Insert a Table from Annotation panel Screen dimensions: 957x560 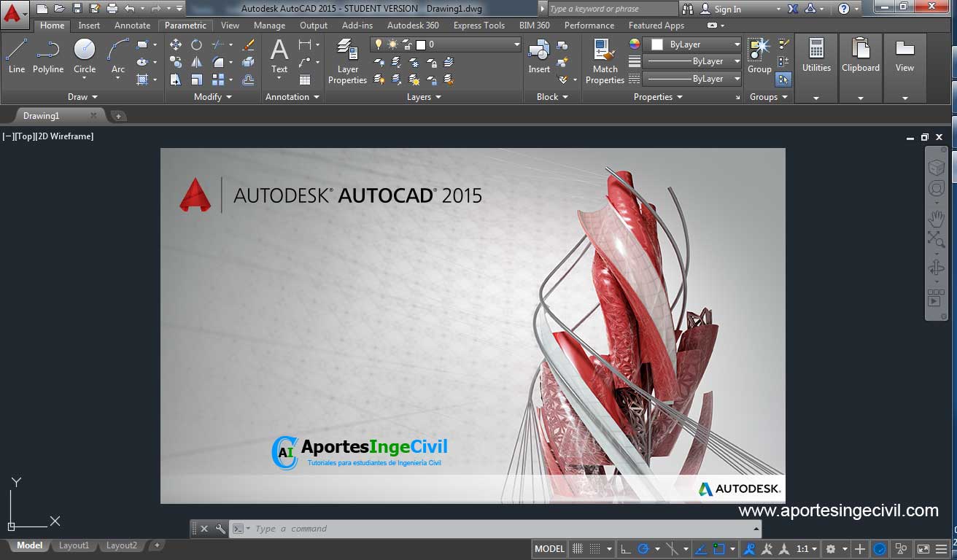coord(305,79)
